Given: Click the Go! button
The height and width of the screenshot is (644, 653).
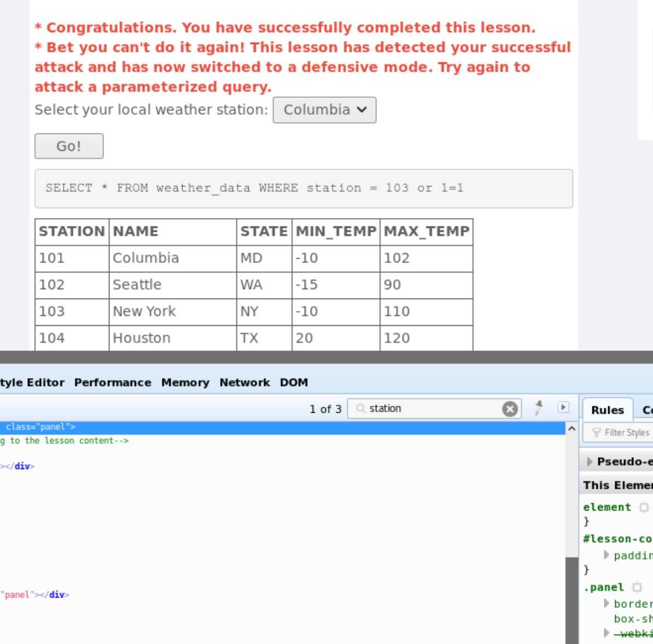Looking at the screenshot, I should click(69, 146).
